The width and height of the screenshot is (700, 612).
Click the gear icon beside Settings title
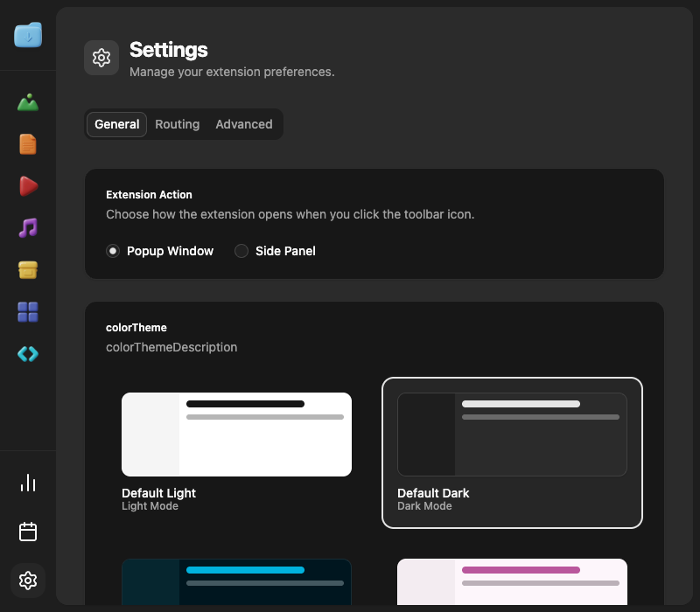pyautogui.click(x=101, y=58)
